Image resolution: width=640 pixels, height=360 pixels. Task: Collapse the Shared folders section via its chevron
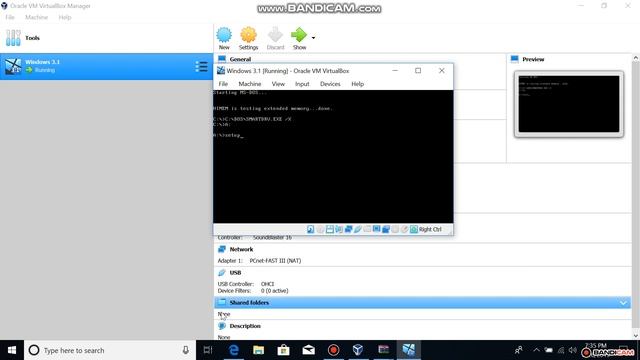(x=623, y=302)
